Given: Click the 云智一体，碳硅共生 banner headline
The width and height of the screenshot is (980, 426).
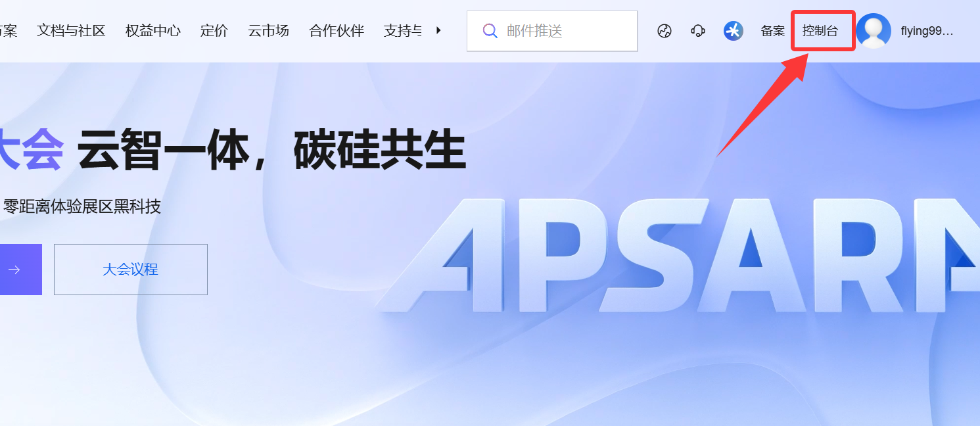Looking at the screenshot, I should [x=271, y=150].
